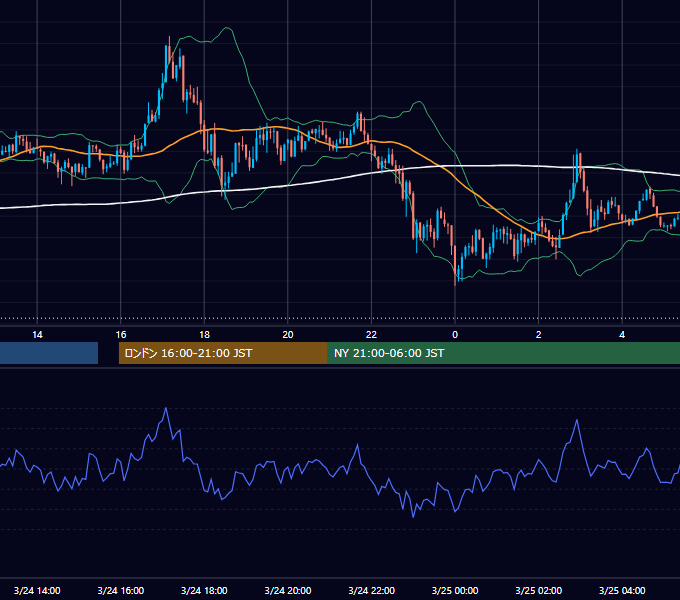Click the 3/25 02:00 date label

coord(538,590)
